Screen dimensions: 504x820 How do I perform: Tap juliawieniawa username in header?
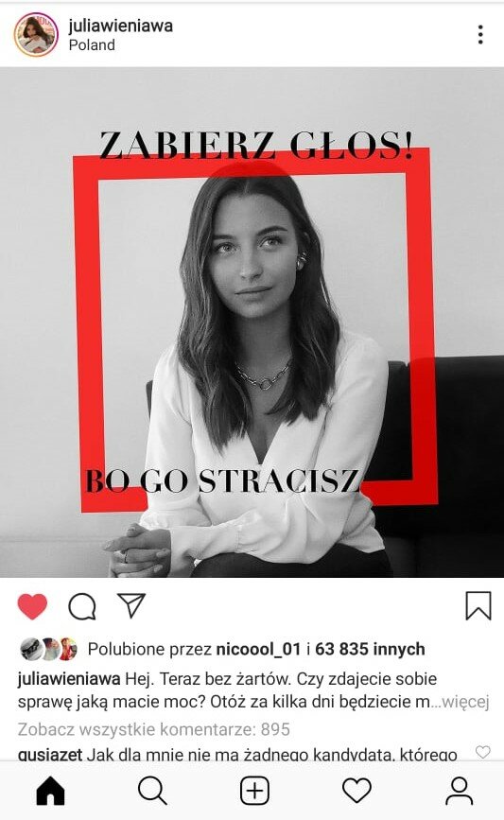click(121, 26)
